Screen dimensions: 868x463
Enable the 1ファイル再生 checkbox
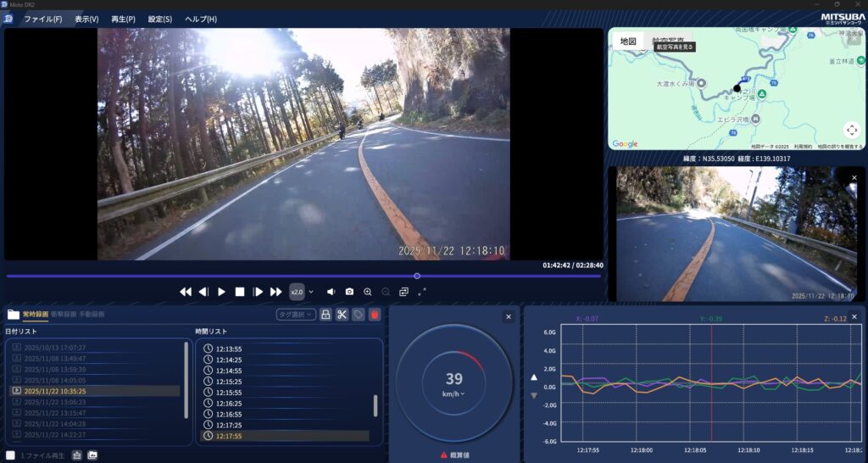click(x=10, y=455)
